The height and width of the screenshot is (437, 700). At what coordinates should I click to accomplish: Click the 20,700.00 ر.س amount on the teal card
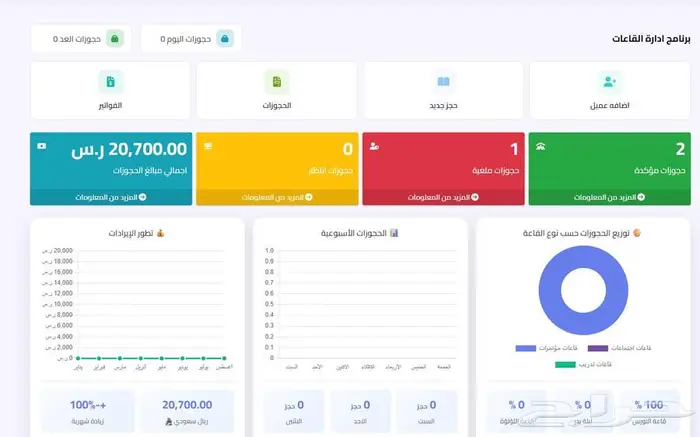pyautogui.click(x=129, y=149)
